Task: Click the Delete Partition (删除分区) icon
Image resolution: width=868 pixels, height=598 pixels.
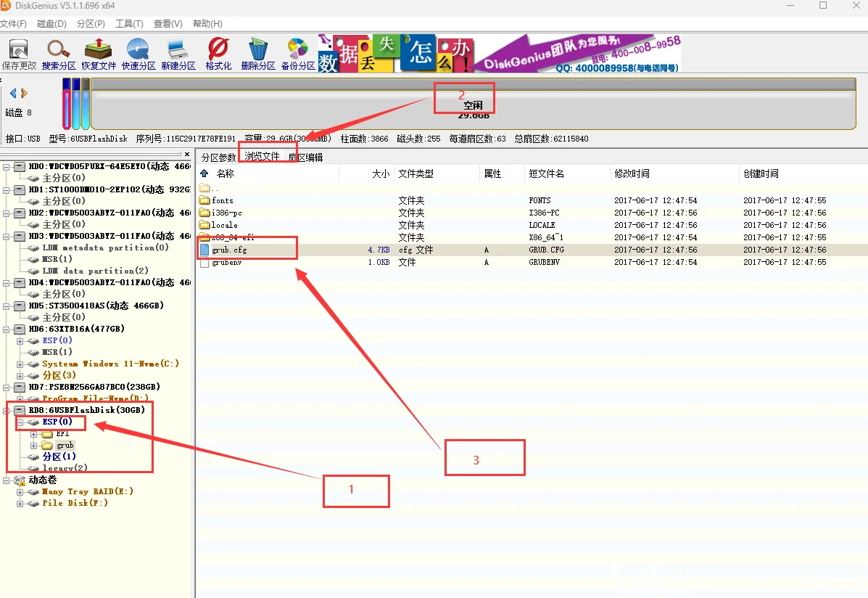Action: tap(258, 54)
